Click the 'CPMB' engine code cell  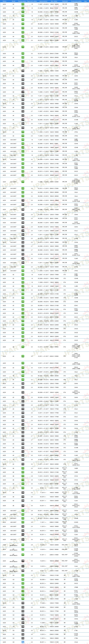(76, 587)
